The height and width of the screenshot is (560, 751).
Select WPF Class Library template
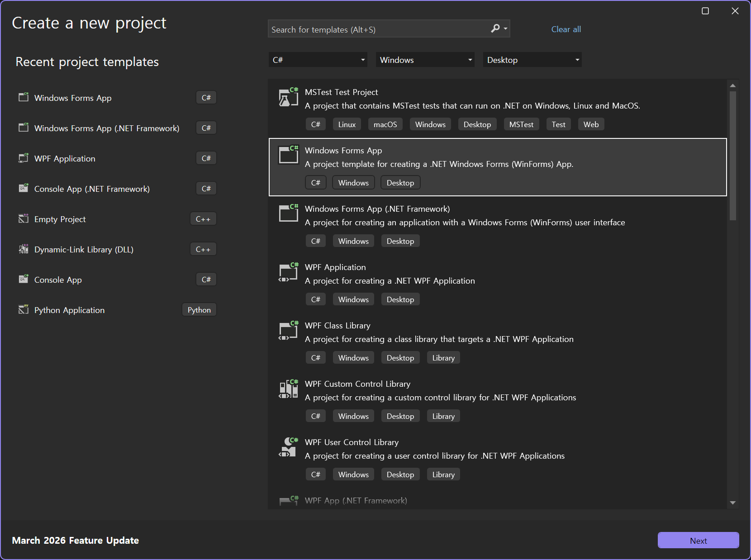[498, 342]
